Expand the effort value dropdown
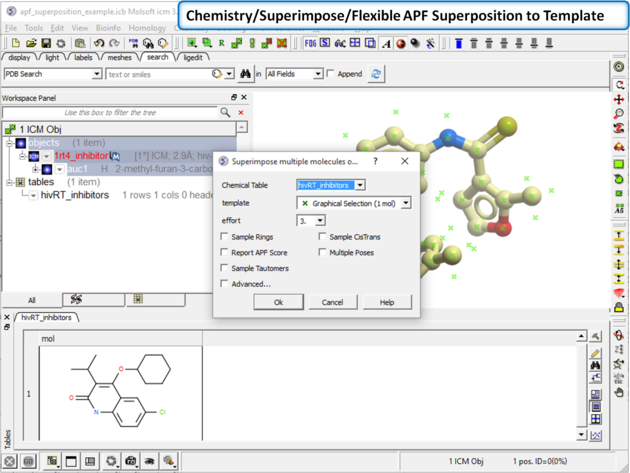The width and height of the screenshot is (630, 473). (320, 221)
